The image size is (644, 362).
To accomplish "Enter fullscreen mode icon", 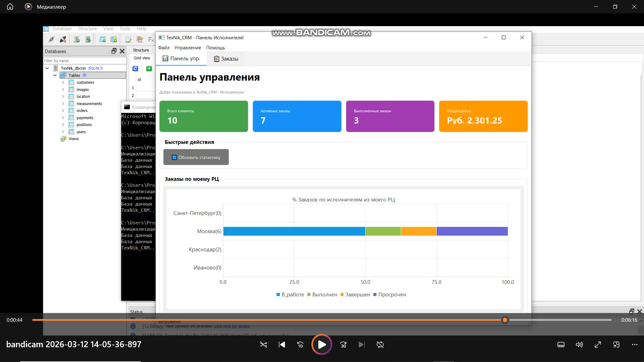I will point(598,345).
